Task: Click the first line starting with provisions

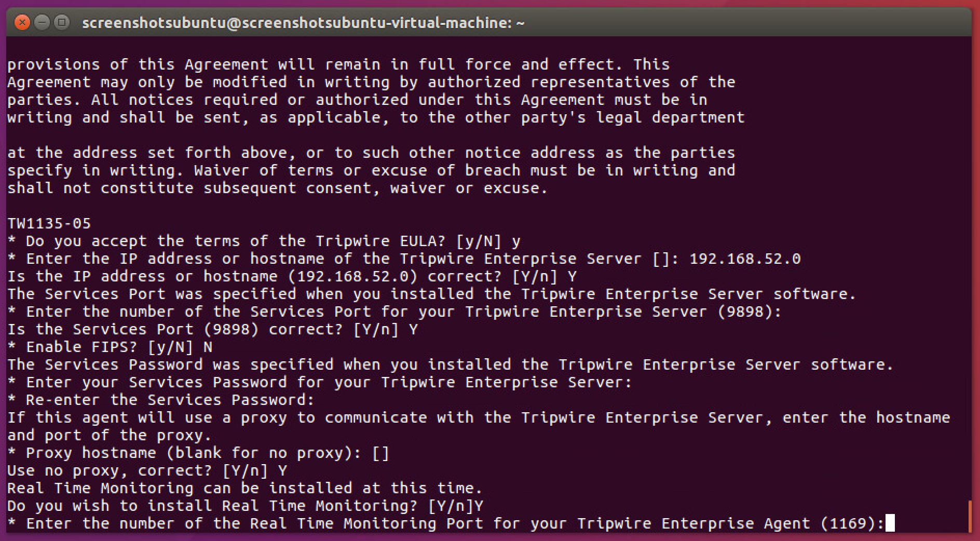Action: click(338, 64)
